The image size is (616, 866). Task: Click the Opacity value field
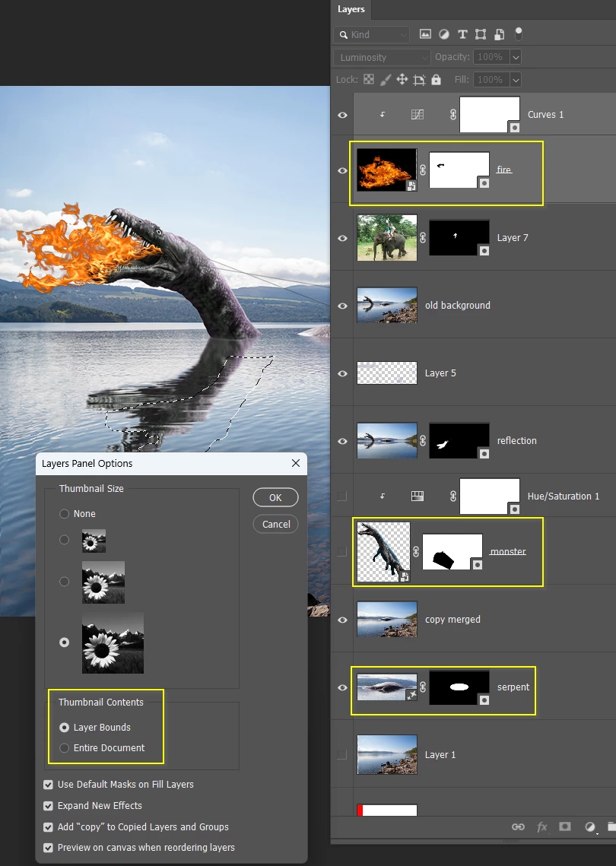(491, 57)
